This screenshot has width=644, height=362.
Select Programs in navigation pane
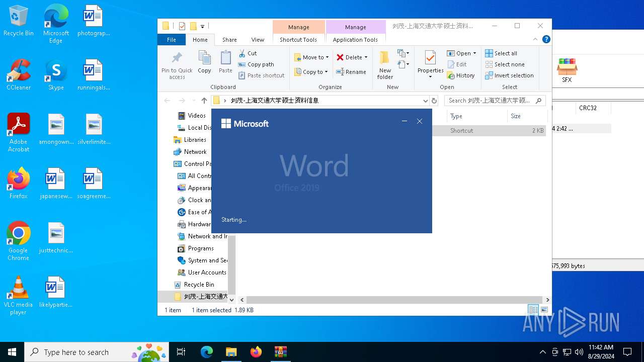pyautogui.click(x=201, y=248)
